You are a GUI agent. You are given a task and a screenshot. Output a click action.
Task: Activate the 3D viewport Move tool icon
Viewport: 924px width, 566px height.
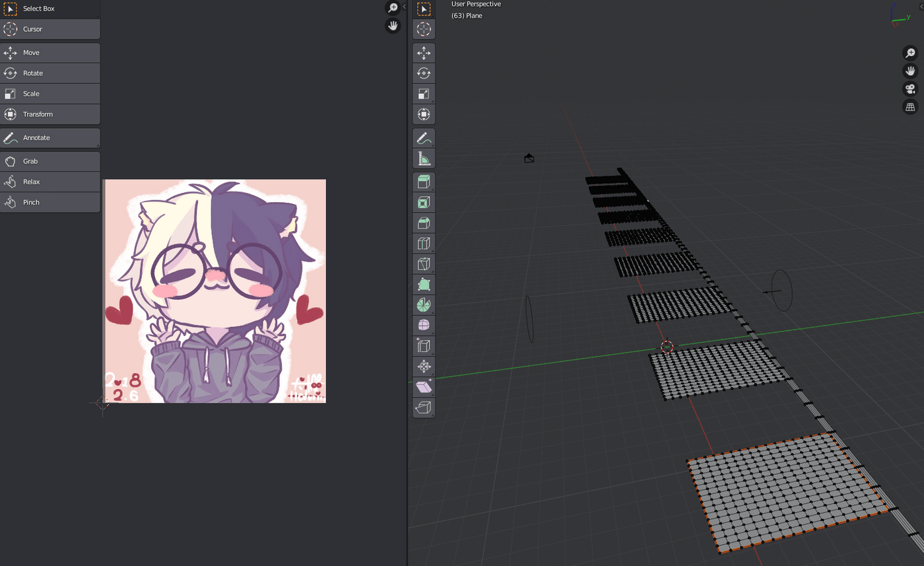pos(424,53)
